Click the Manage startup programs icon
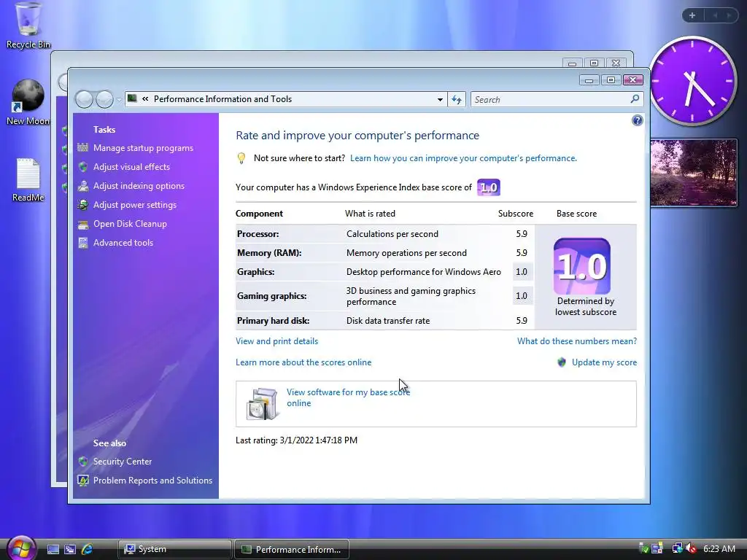The height and width of the screenshot is (560, 747). point(83,147)
